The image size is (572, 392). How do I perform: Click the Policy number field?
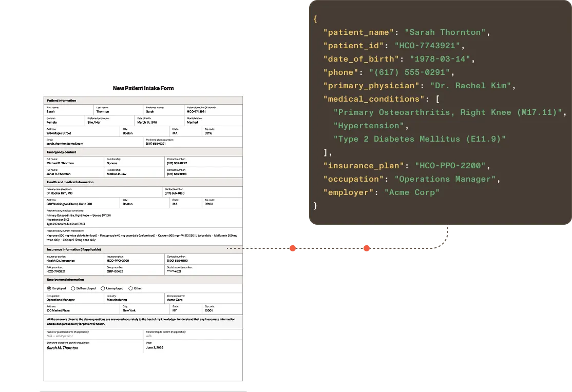74,269
